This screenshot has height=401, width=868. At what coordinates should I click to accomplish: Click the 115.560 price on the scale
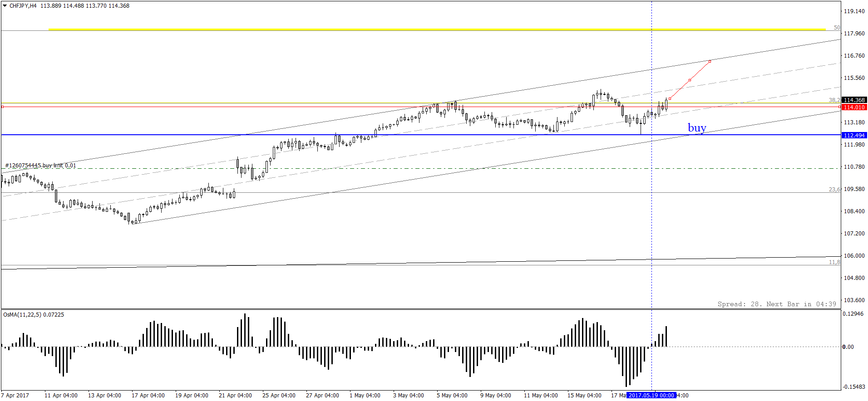(x=854, y=78)
